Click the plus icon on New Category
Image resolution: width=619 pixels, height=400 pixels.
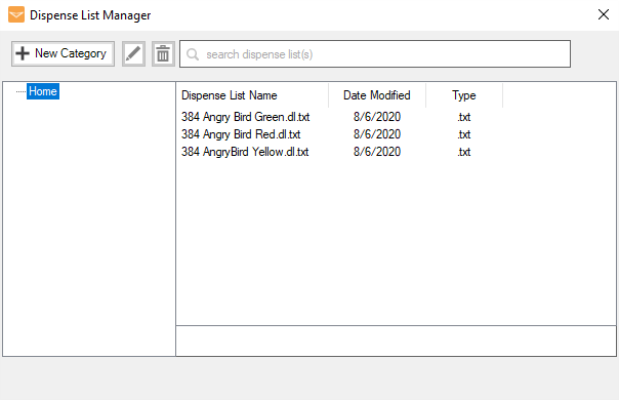23,53
